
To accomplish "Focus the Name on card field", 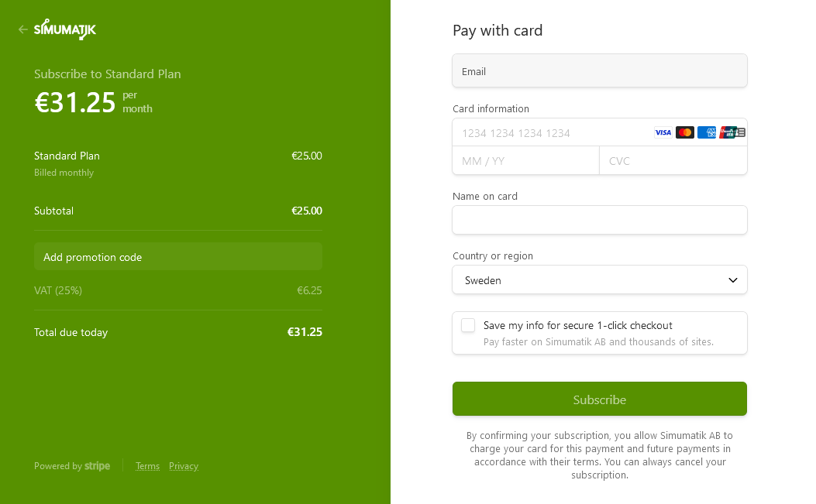I will pos(599,220).
